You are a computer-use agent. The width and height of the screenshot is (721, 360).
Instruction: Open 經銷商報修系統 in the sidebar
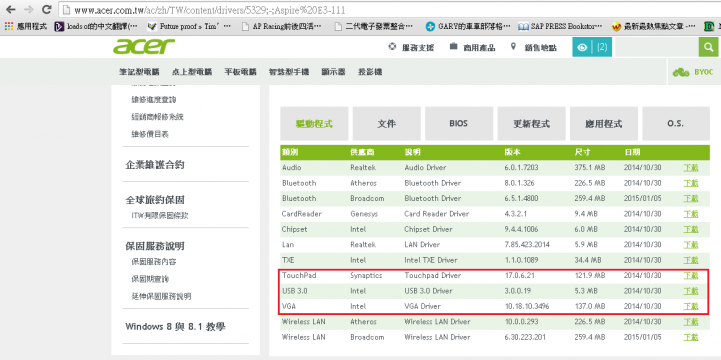click(x=157, y=117)
